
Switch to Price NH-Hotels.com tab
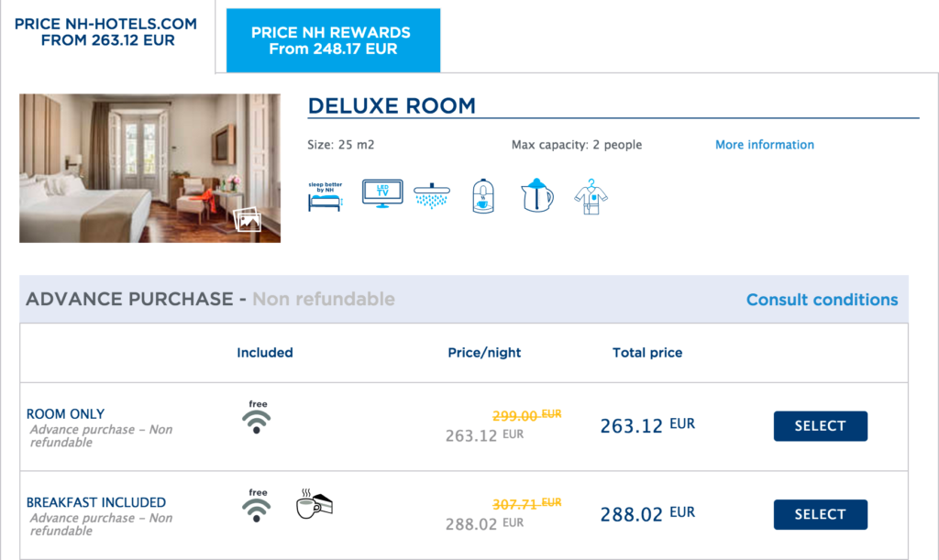[x=106, y=32]
